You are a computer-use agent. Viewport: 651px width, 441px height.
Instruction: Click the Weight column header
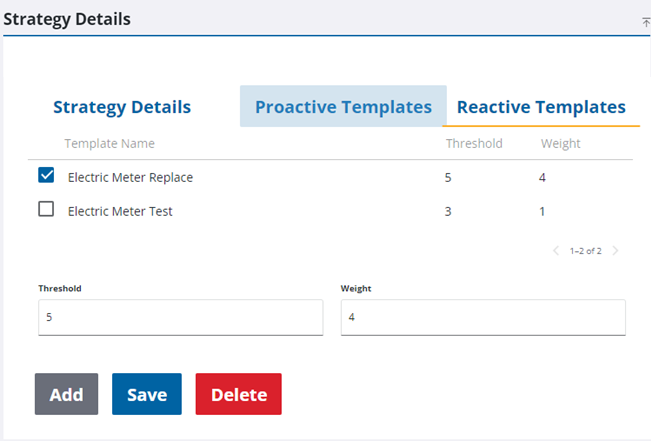point(560,144)
